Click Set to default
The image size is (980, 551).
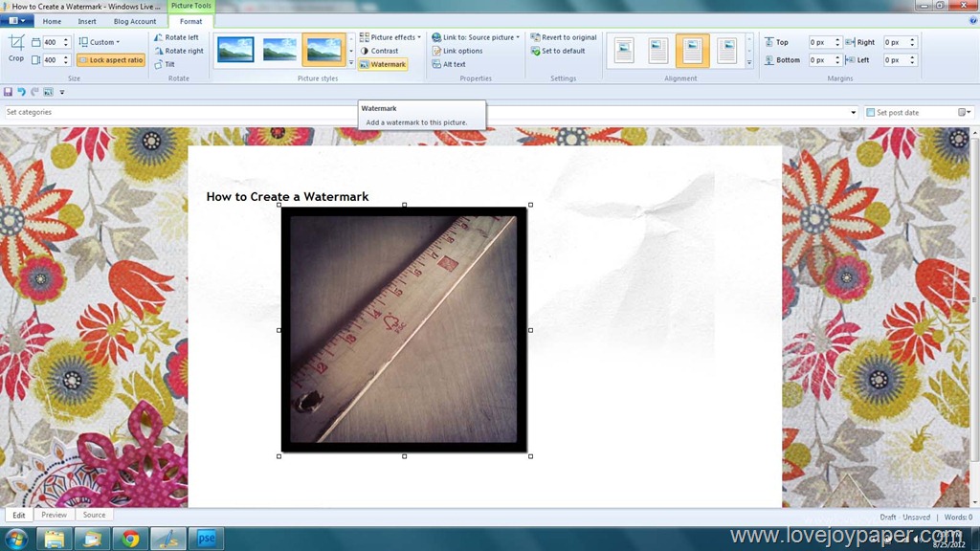pyautogui.click(x=558, y=51)
